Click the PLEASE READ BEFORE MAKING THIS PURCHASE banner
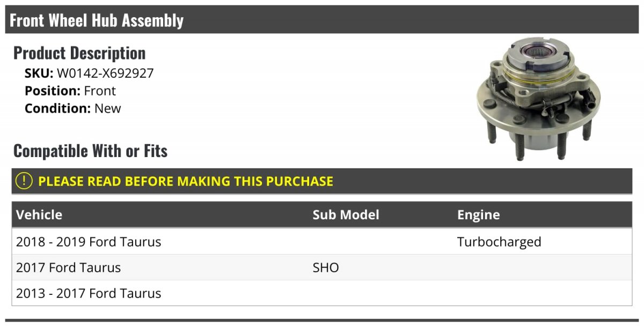Screen dimensions: 644x327 point(186,181)
